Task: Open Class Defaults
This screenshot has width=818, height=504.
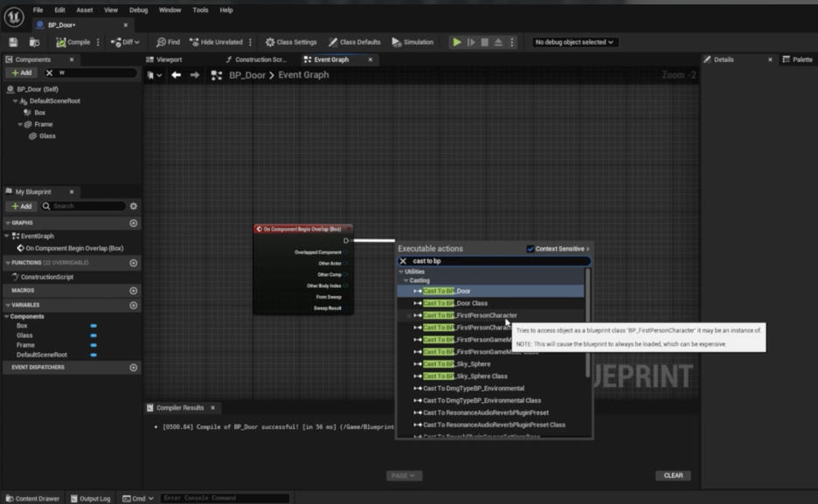Action: tap(354, 42)
